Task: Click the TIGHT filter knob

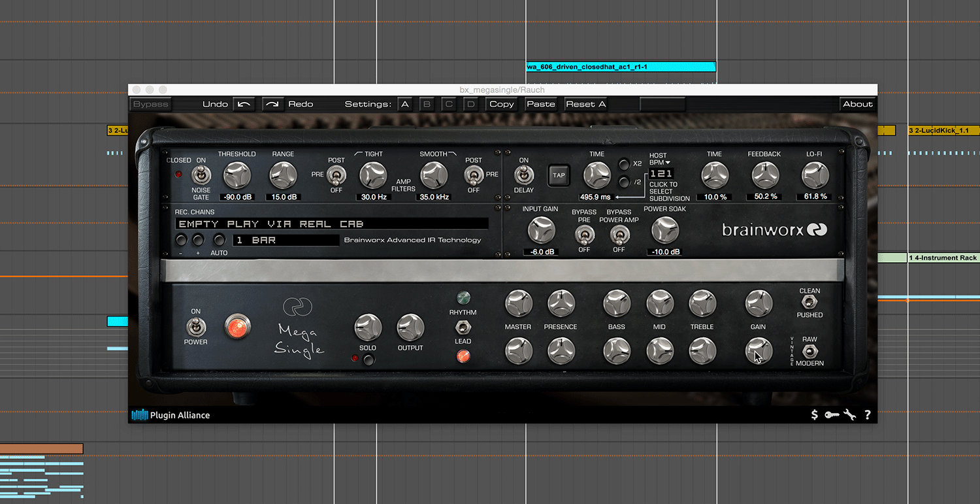Action: [374, 175]
